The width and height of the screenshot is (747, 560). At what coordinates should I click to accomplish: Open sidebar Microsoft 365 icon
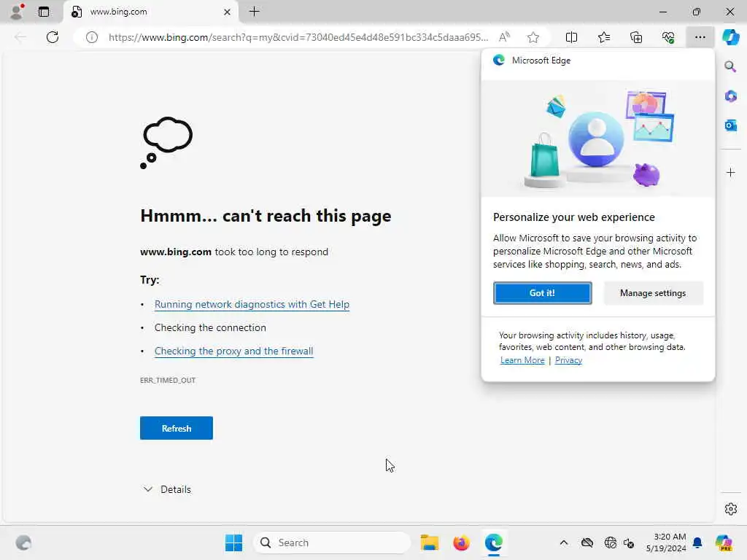pos(730,96)
